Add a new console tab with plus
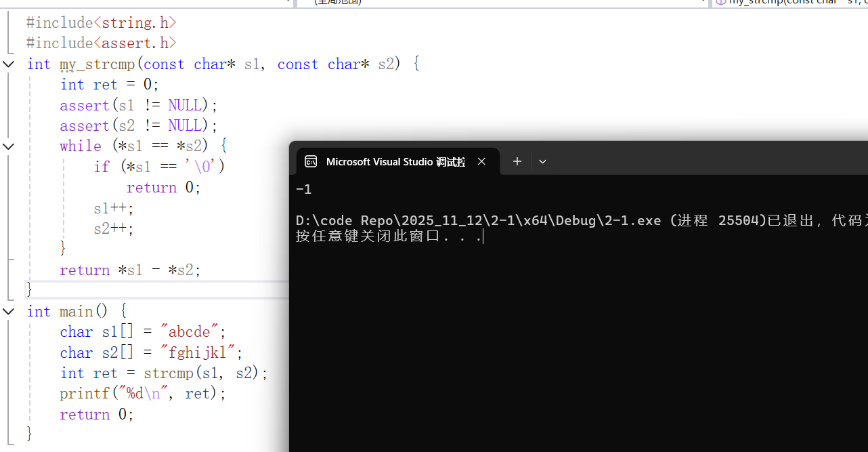This screenshot has width=868, height=452. coord(517,161)
